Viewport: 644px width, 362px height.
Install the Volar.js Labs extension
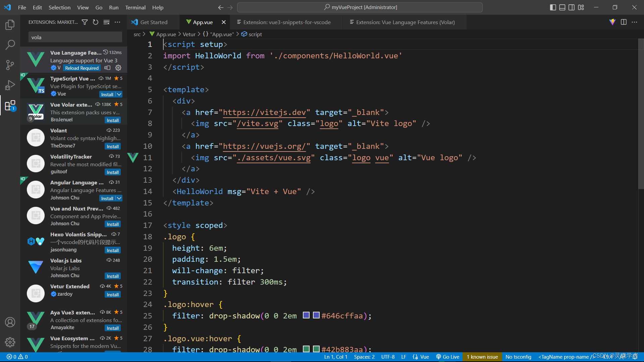(113, 276)
